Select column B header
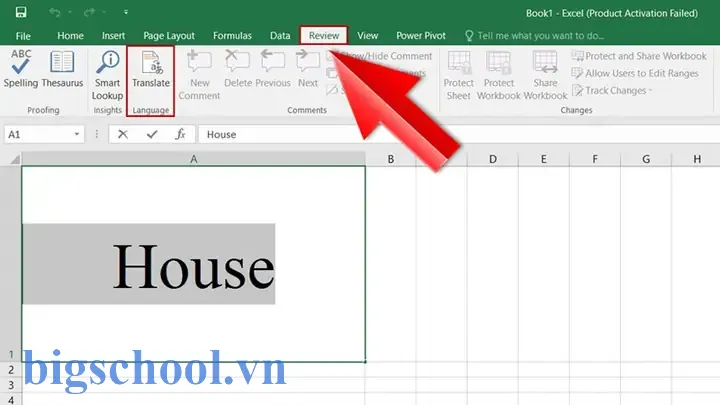Viewport: 720px width, 405px height. (391, 159)
